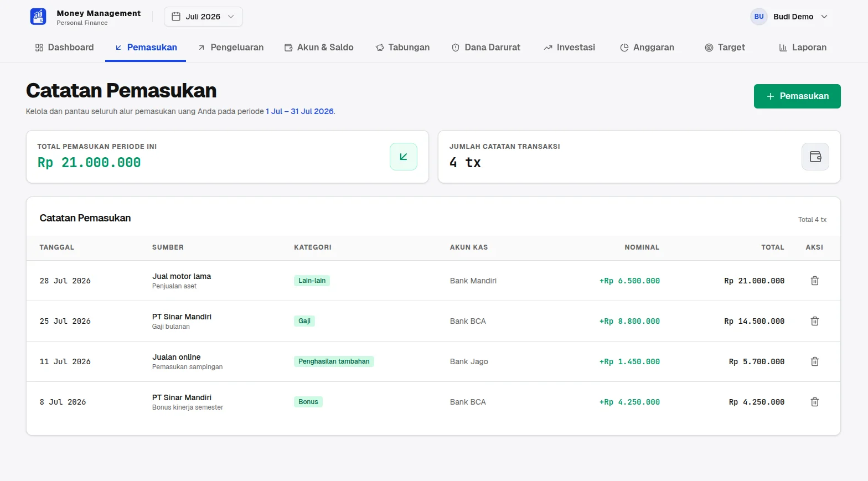The image size is (868, 481).
Task: Click the running total Rp 14.500.000
Action: pyautogui.click(x=754, y=321)
